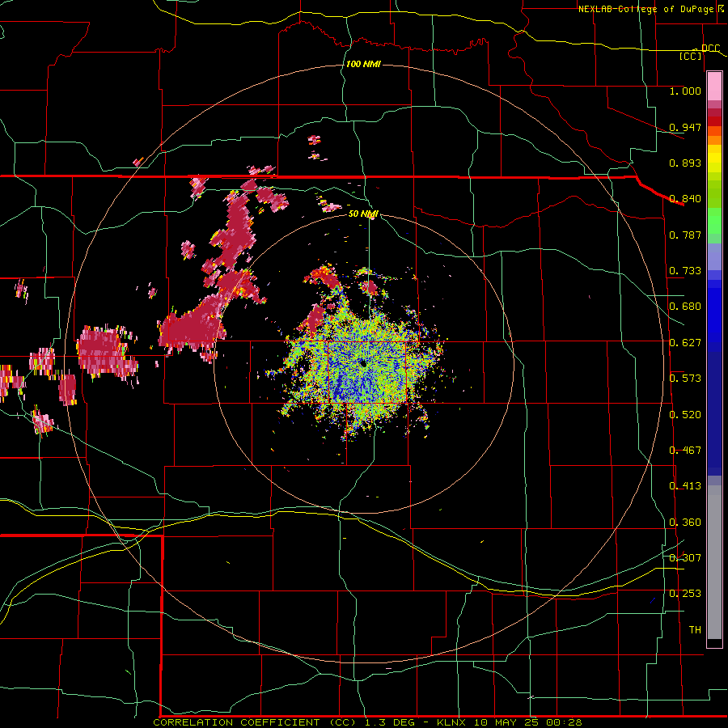728x728 pixels.
Task: Click the 0.733 value on the color scale
Action: [685, 271]
